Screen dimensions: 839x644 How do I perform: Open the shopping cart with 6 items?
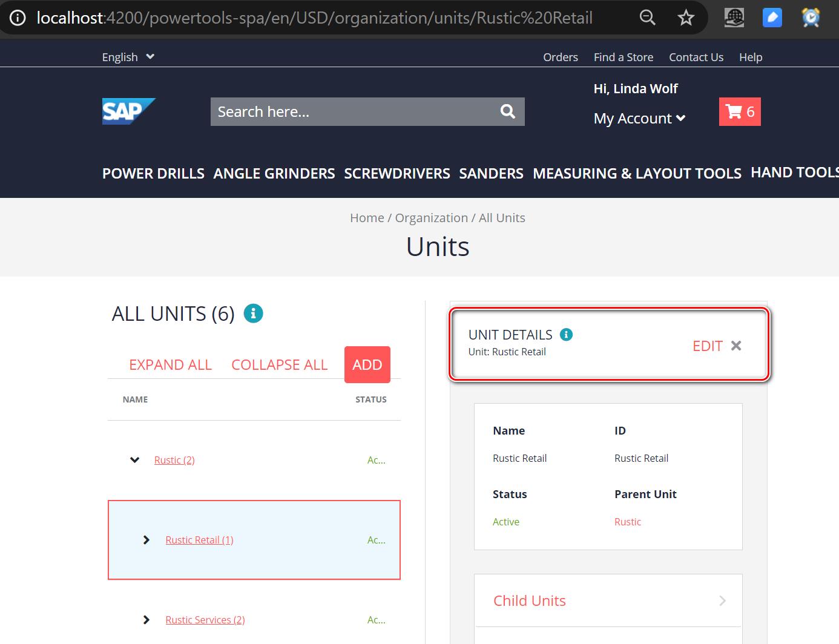click(740, 111)
